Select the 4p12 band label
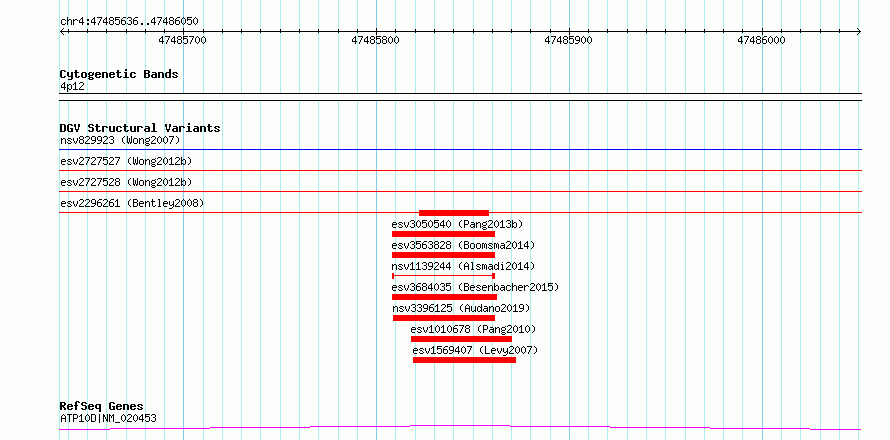 click(x=72, y=87)
